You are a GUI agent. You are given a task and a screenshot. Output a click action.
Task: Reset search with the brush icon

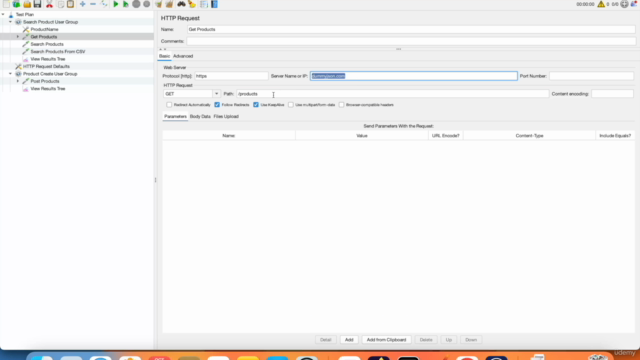[192, 4]
